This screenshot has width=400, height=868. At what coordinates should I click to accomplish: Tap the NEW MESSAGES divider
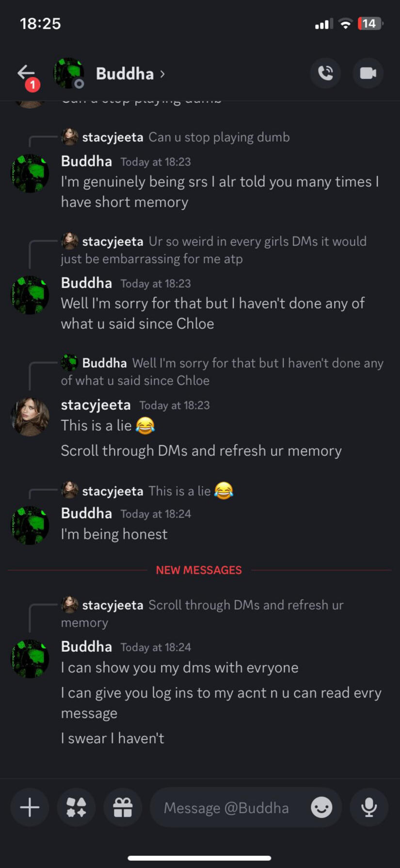click(x=199, y=570)
